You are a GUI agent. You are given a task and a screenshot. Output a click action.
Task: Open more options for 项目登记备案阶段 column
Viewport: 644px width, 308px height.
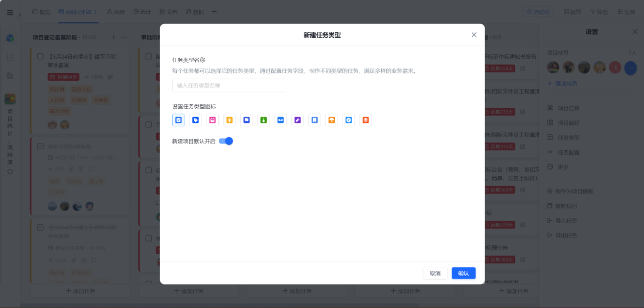point(124,37)
